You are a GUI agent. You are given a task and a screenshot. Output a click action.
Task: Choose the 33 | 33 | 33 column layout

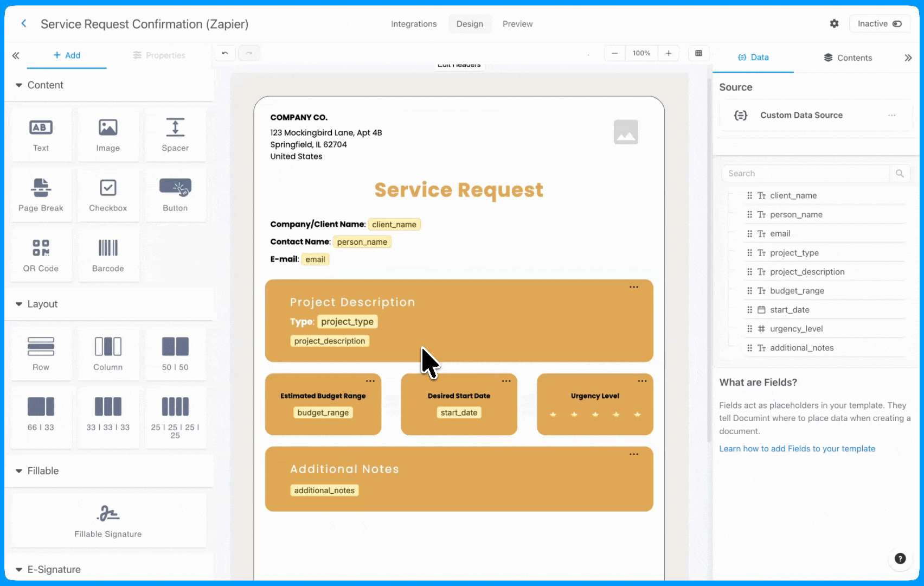point(108,414)
